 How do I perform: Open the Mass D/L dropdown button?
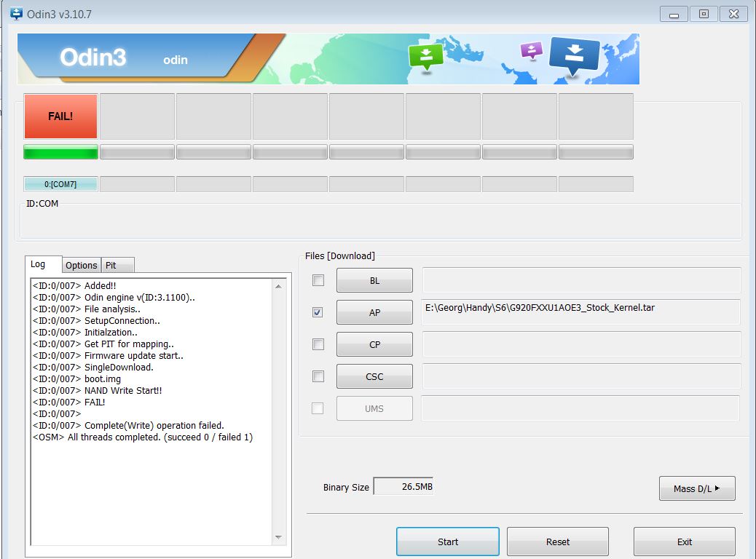coord(697,488)
